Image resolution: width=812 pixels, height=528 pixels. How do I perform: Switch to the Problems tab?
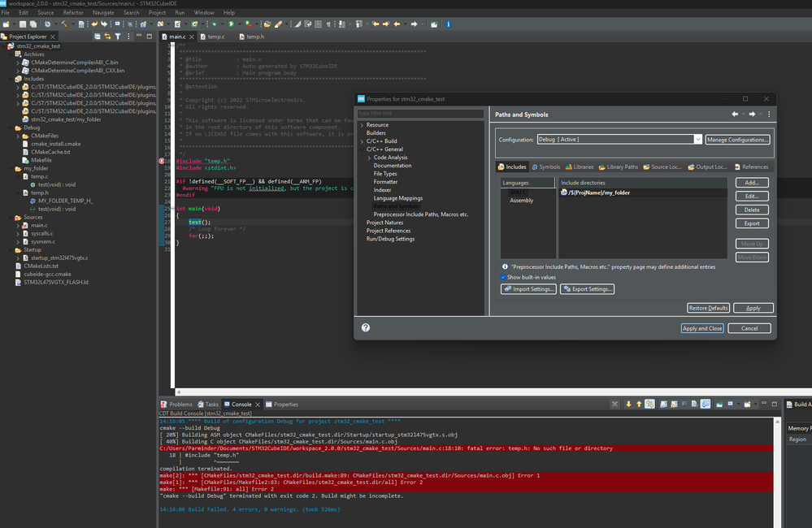(x=176, y=404)
